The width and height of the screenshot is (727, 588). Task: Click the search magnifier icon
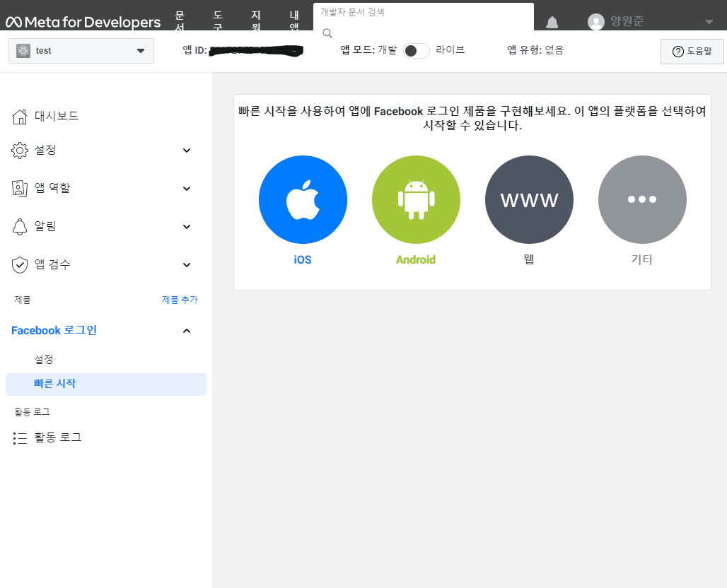click(x=327, y=33)
